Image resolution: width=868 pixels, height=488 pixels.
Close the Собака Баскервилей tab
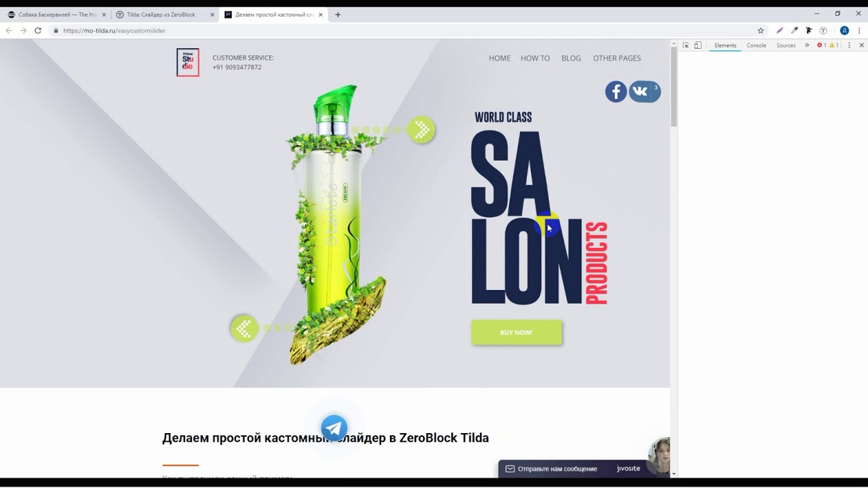pos(104,14)
